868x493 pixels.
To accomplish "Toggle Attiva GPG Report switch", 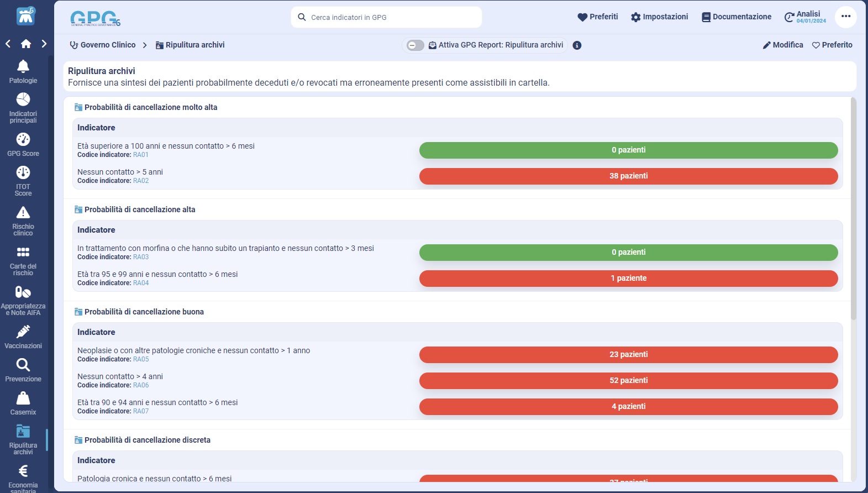I will pyautogui.click(x=415, y=45).
